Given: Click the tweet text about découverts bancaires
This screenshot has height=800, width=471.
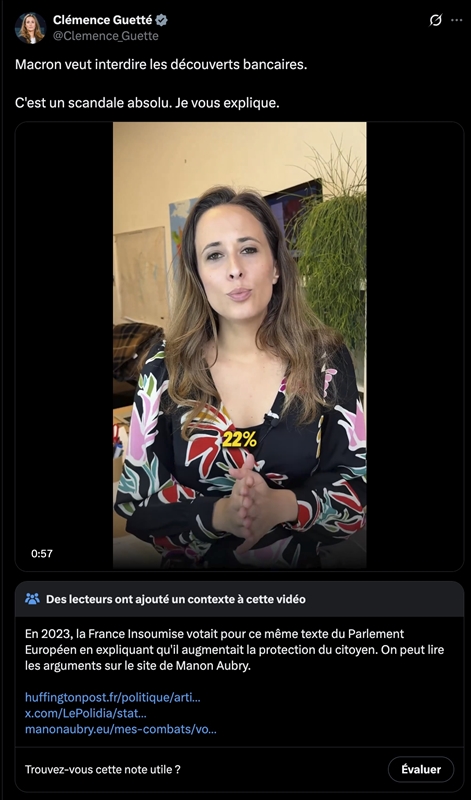Looking at the screenshot, I should click(161, 65).
